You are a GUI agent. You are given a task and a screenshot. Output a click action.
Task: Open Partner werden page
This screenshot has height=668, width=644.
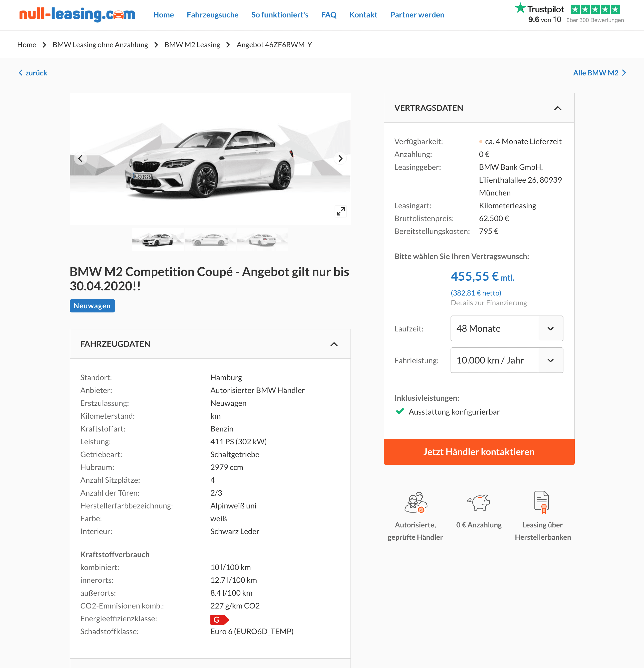tap(417, 15)
